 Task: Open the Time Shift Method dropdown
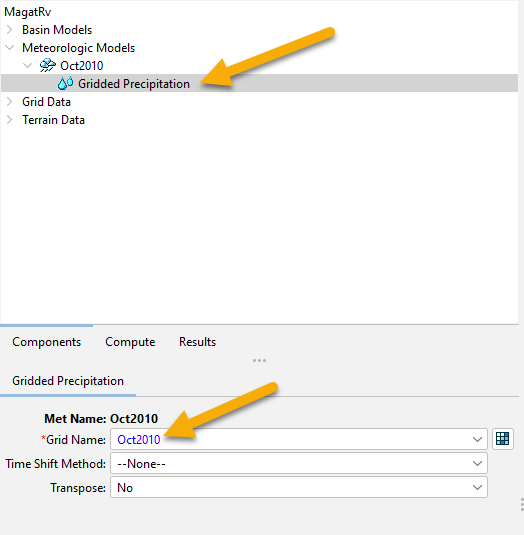(x=299, y=463)
